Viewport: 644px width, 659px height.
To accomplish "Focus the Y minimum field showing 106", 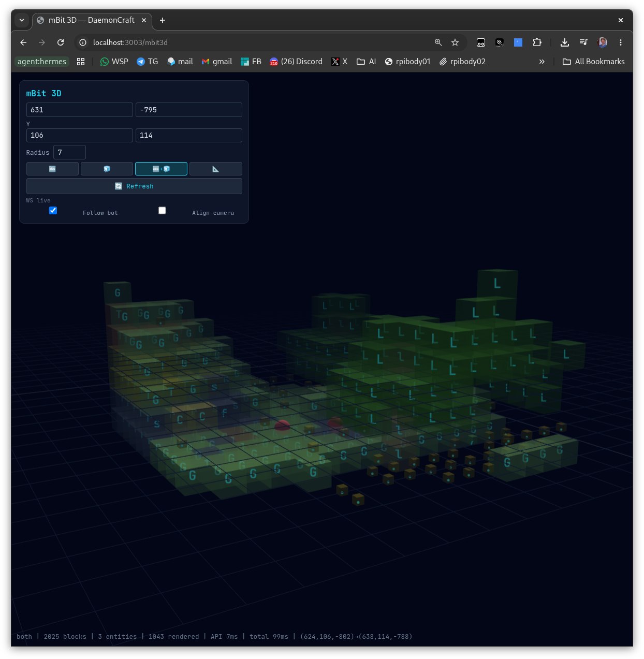I will point(79,135).
